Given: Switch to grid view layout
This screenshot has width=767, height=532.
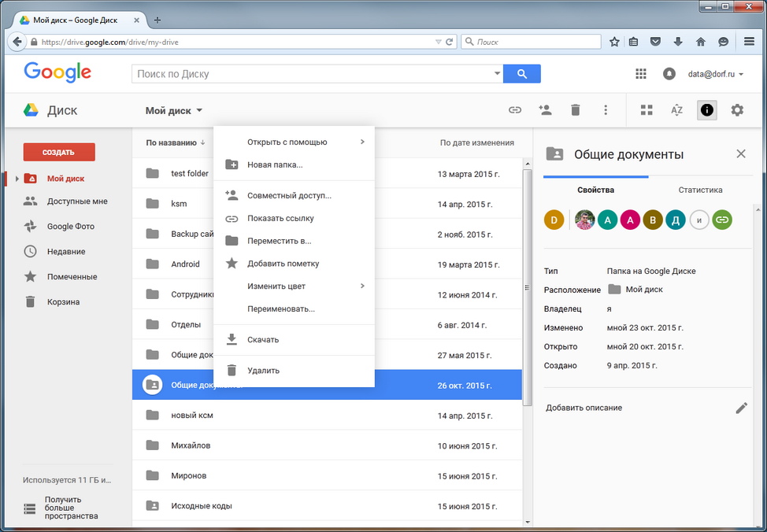Looking at the screenshot, I should 647,110.
